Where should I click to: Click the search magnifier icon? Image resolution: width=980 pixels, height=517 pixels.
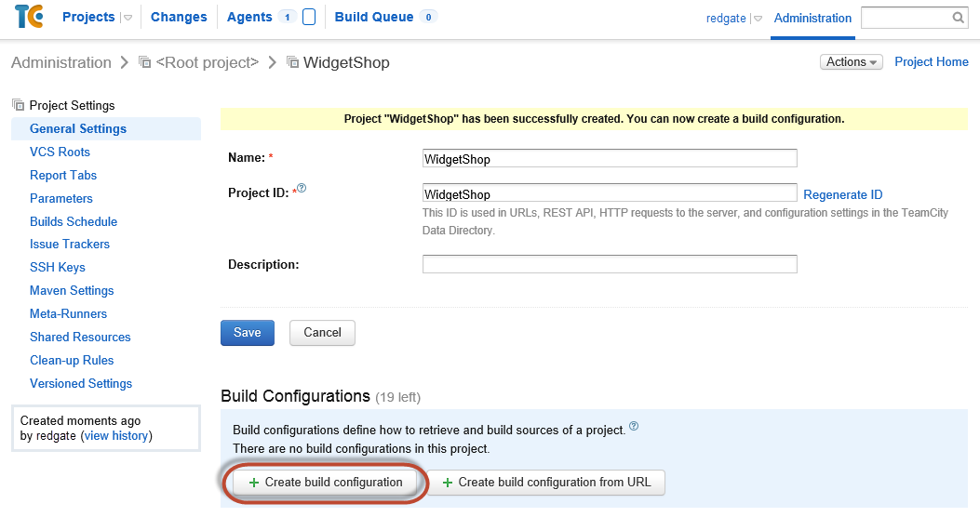pos(958,18)
